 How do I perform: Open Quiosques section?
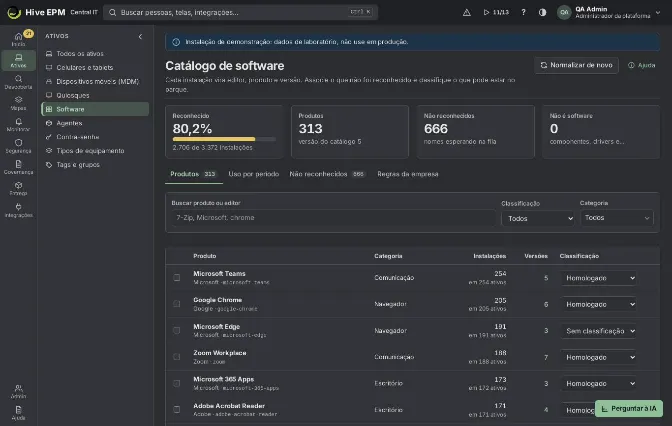click(x=95, y=95)
